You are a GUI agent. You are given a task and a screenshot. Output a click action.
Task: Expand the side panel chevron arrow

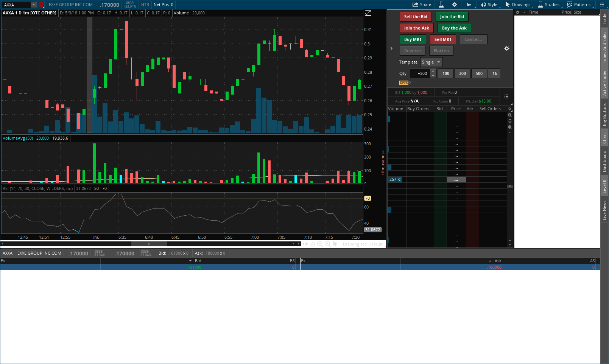pos(391,48)
